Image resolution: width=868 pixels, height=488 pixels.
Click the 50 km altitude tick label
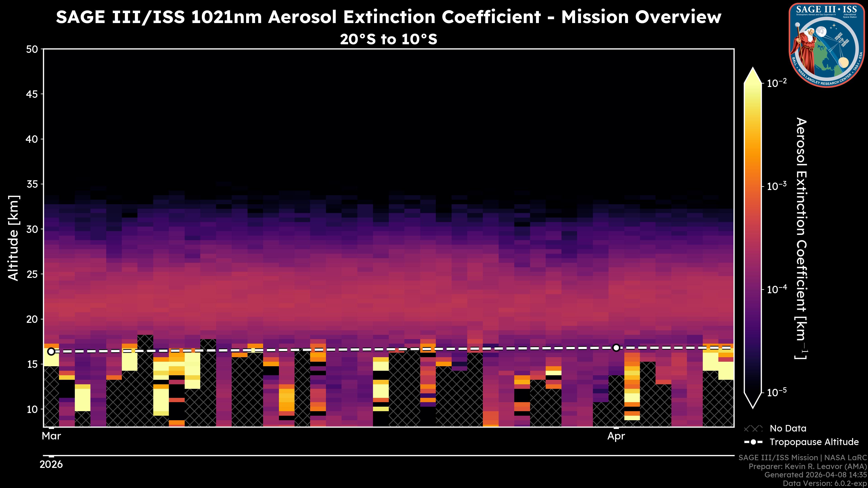point(32,49)
